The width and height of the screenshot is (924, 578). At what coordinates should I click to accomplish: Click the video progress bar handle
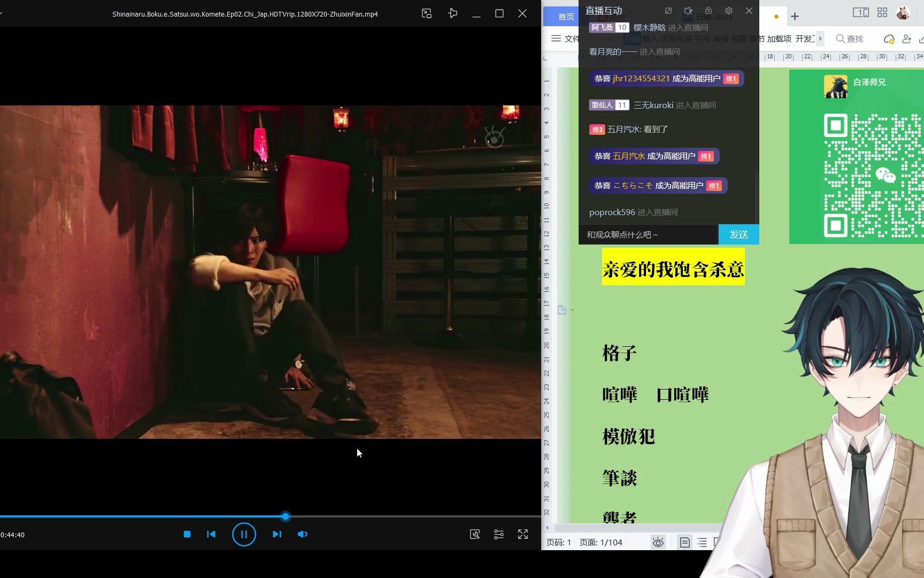point(286,516)
